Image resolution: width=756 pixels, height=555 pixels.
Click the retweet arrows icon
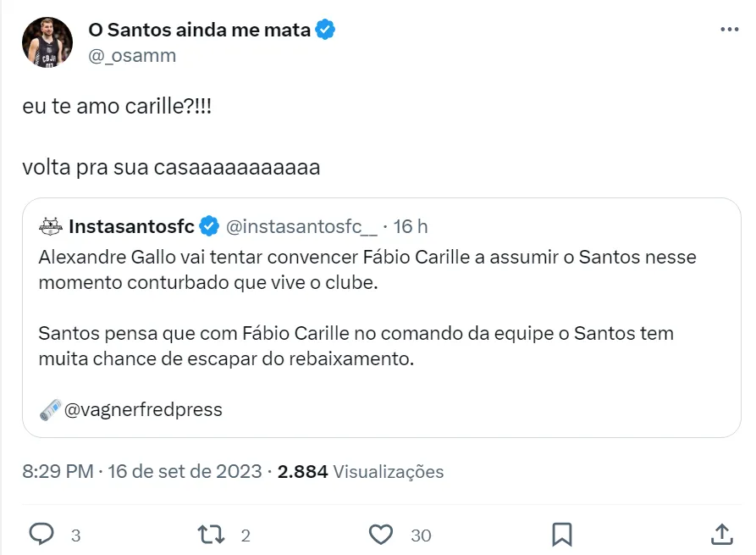[x=208, y=534]
